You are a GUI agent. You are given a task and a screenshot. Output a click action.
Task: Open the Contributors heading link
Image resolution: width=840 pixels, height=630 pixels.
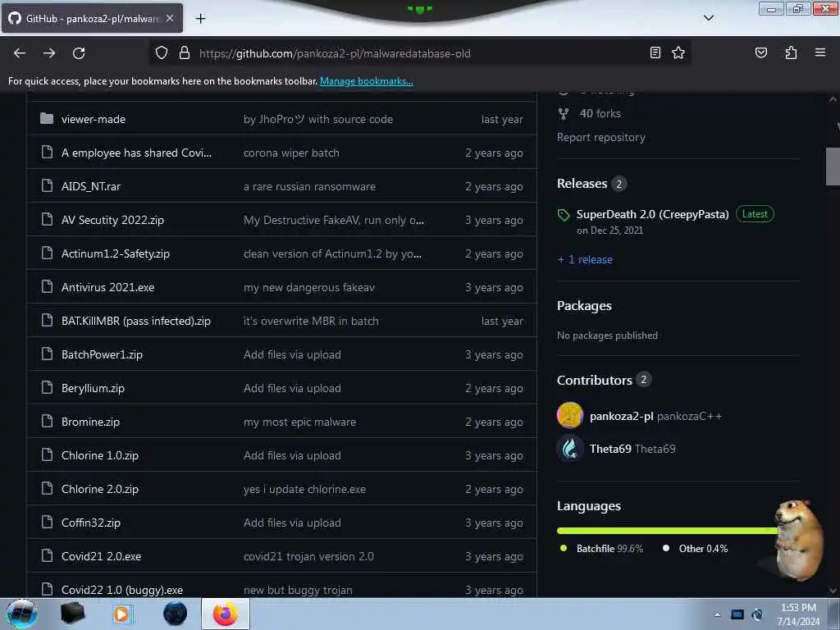coord(595,381)
